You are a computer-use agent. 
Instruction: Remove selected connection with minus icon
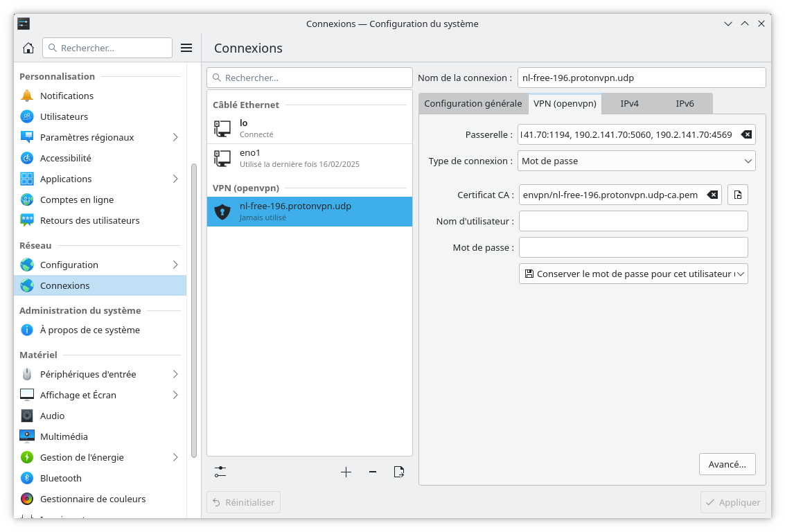[x=373, y=472]
